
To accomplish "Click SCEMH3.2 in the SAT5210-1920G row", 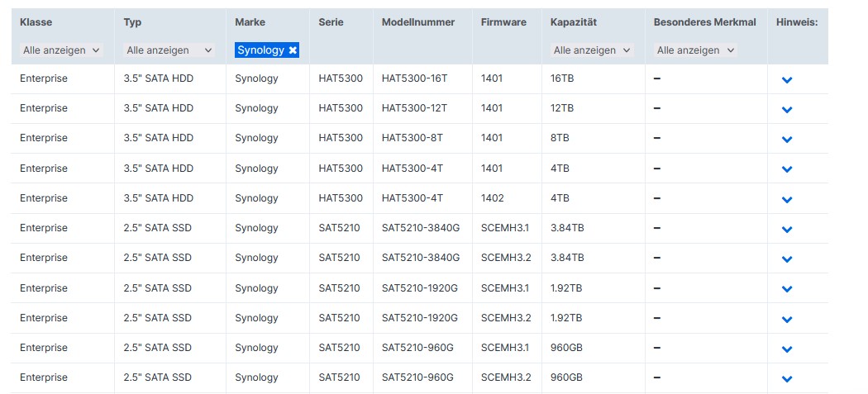I will [x=506, y=318].
